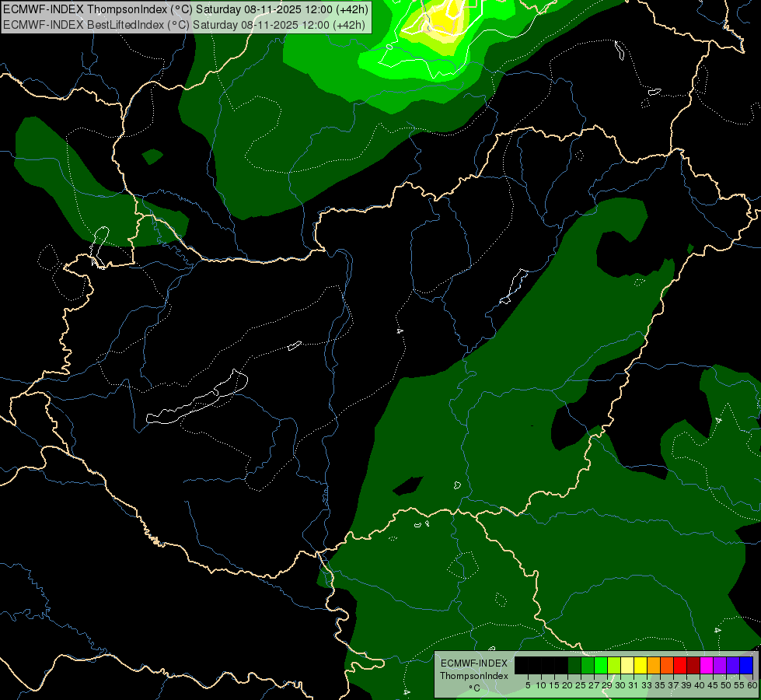Click the pale yellow 30–31 legend swatch
The height and width of the screenshot is (700, 761).
pos(627,665)
